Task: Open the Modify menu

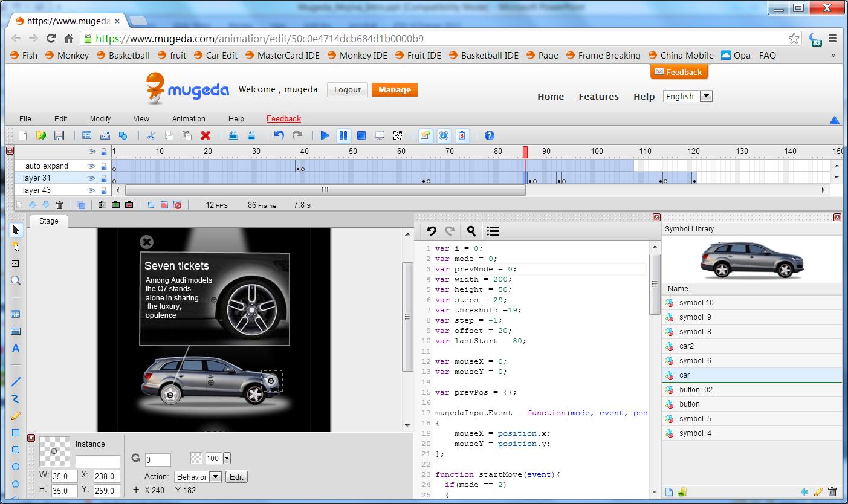Action: tap(100, 118)
